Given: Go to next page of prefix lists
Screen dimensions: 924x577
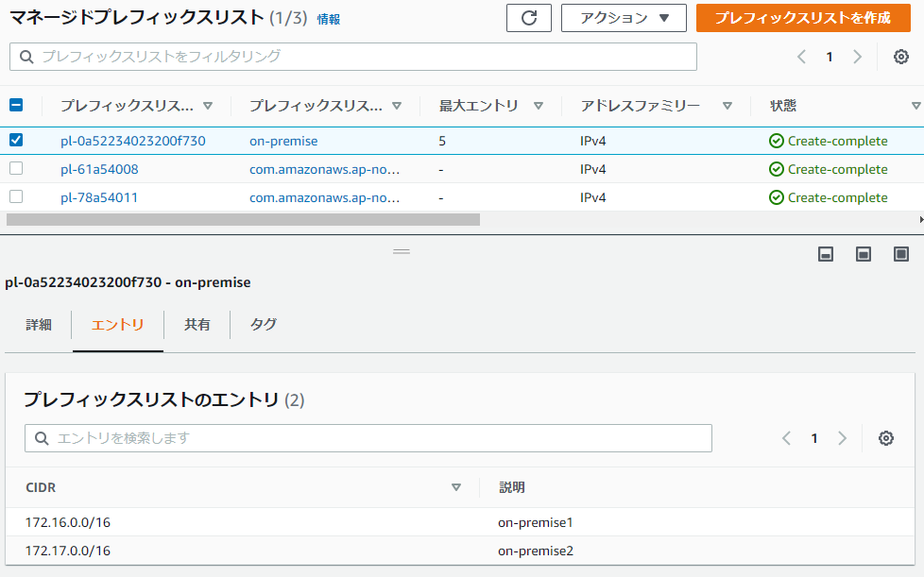Looking at the screenshot, I should [x=858, y=57].
